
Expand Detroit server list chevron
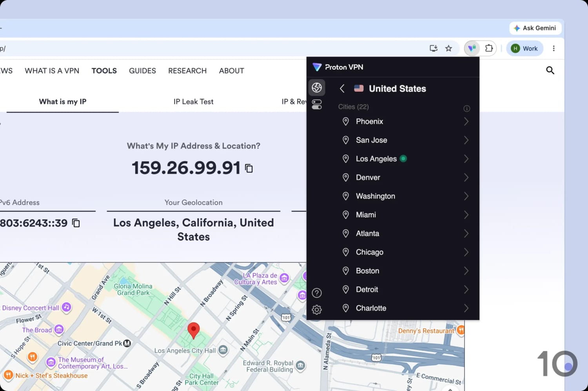(x=466, y=290)
